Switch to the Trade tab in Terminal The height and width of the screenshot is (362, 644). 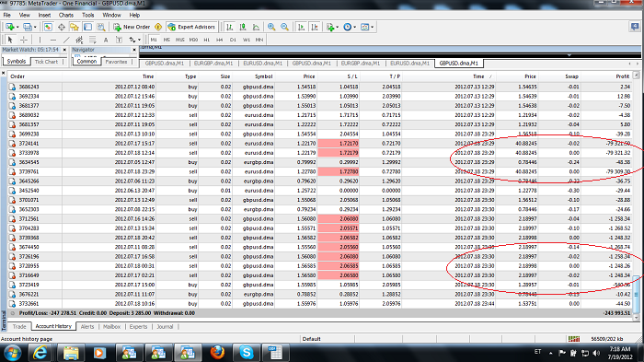click(19, 326)
